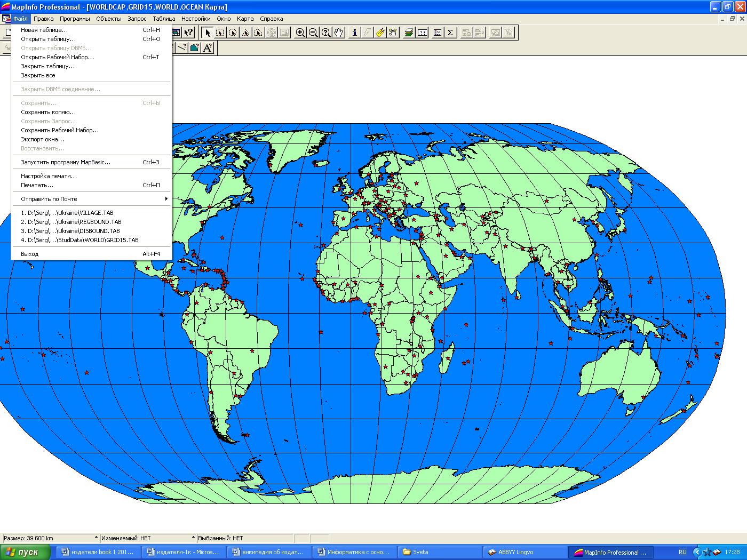The image size is (747, 560).
Task: Open the Окно menu
Action: tap(224, 19)
